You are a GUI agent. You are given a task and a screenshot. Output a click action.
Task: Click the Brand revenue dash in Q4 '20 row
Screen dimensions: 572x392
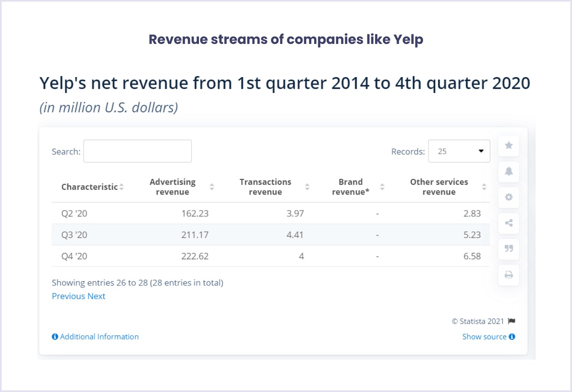pyautogui.click(x=377, y=257)
